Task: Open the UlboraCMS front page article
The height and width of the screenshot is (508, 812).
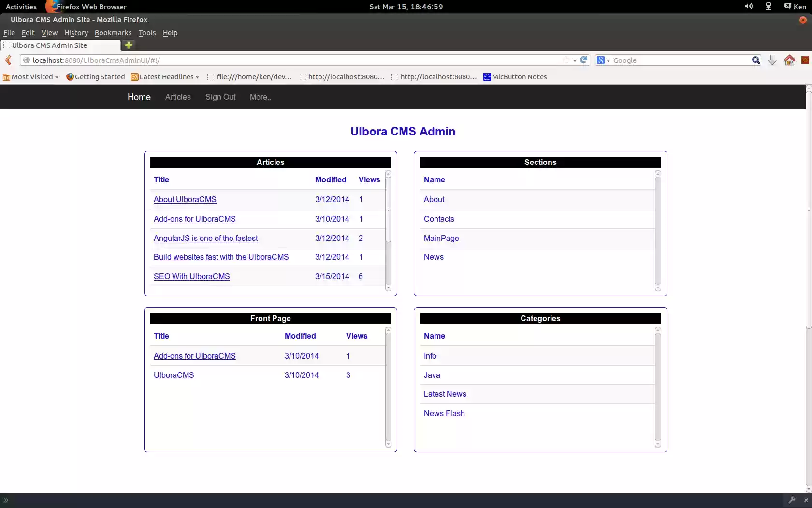Action: coord(174,375)
